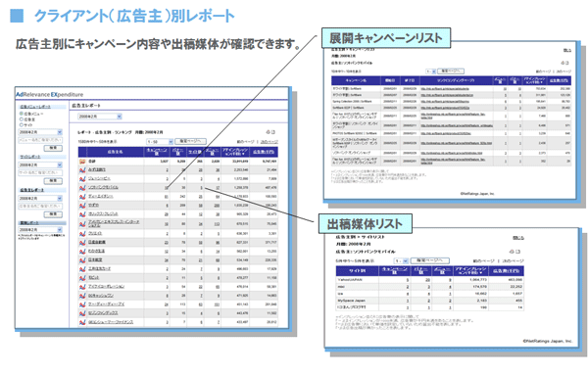Click export icon in campaign list window
Image resolution: width=588 pixels, height=375 pixels.
[567, 63]
